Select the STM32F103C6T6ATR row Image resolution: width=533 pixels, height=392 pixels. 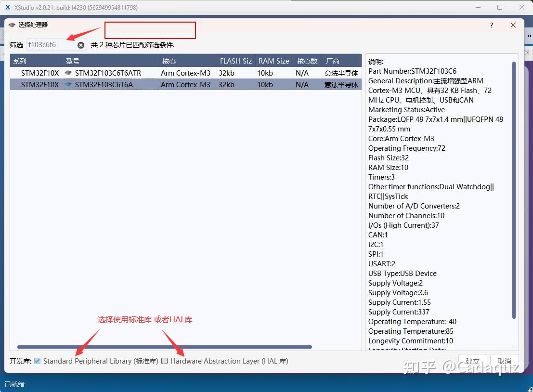pos(185,73)
